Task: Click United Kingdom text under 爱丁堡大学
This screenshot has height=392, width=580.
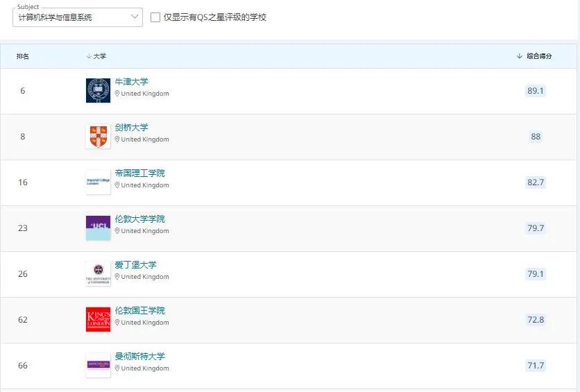Action: click(x=145, y=277)
